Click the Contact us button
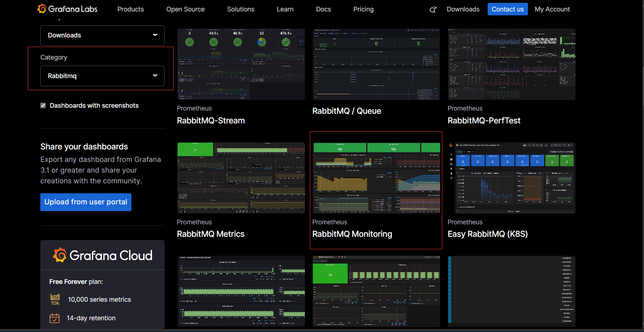644x332 pixels. [x=508, y=9]
